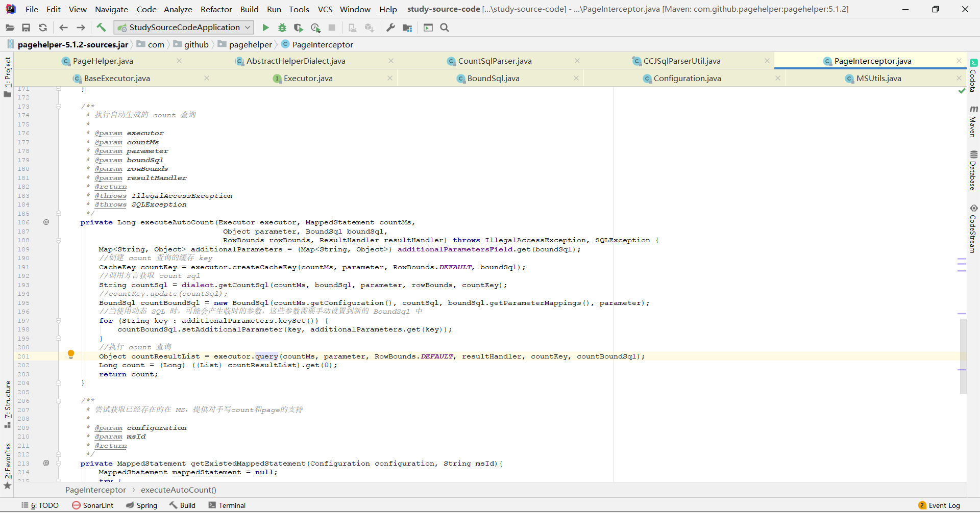Click green inspection checkmark in editor corner
This screenshot has width=980, height=513.
[x=962, y=91]
